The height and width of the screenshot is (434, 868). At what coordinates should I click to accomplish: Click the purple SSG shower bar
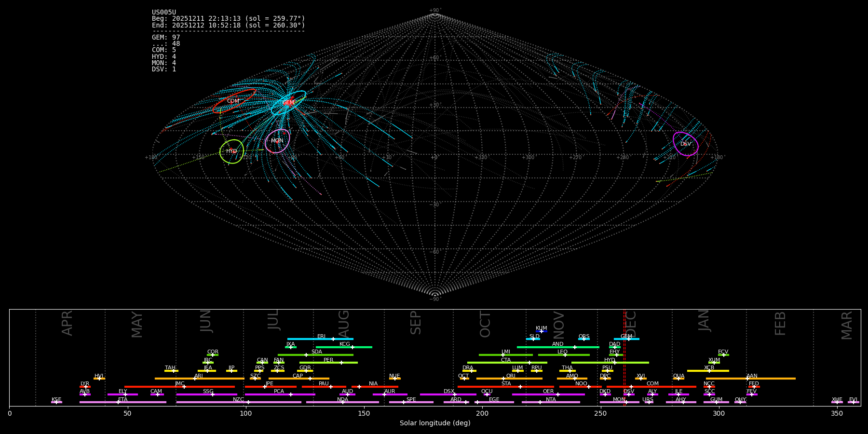(207, 394)
